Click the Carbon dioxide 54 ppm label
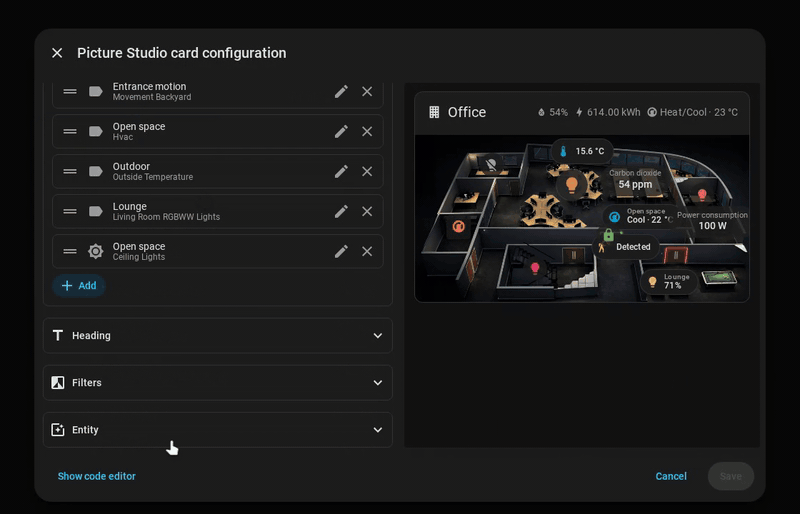This screenshot has width=800, height=514. (x=635, y=179)
